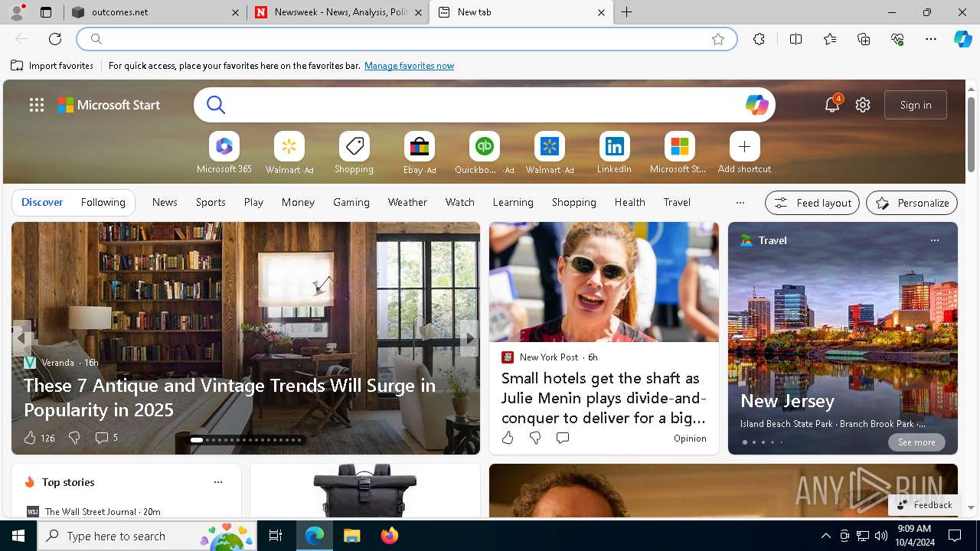Select the Discover feed tab
This screenshot has height=551, width=980.
tap(42, 202)
